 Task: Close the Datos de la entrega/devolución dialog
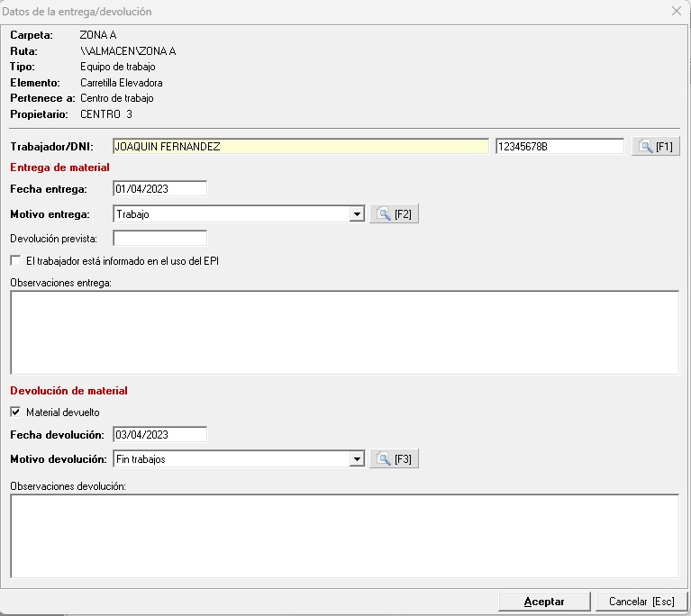[x=677, y=12]
